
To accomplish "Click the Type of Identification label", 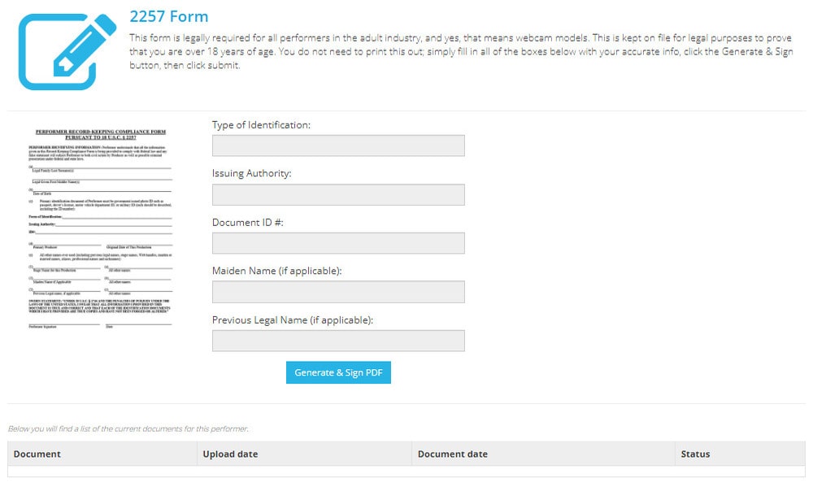I will (x=261, y=125).
